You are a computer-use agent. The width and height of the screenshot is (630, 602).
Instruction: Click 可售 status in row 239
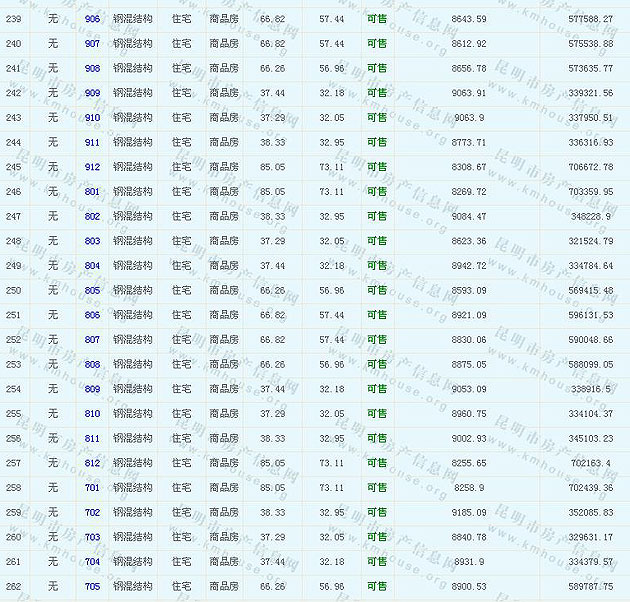coord(376,19)
